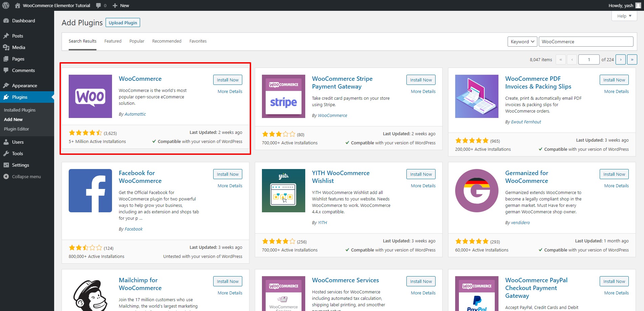Click the page number input field
The height and width of the screenshot is (311, 644).
tap(589, 59)
